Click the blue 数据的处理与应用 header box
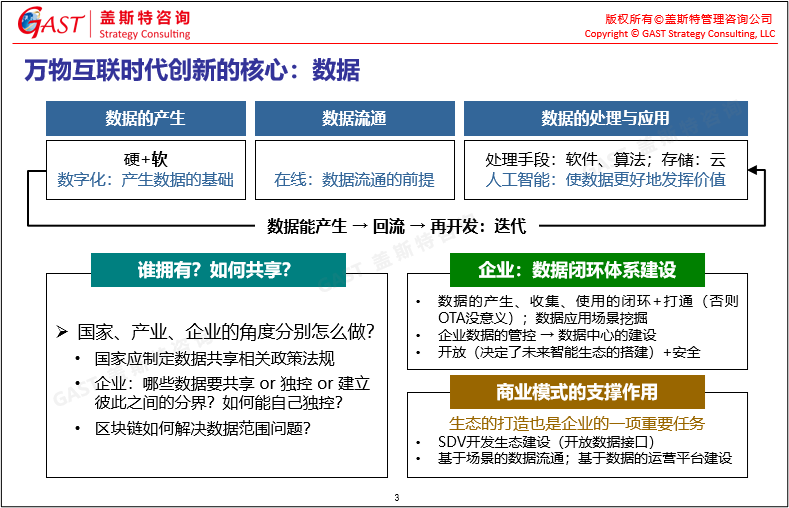The image size is (789, 508). tap(605, 119)
